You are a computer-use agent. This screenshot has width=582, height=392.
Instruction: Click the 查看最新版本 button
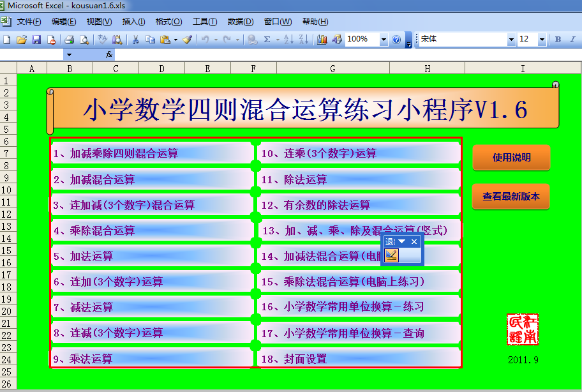click(511, 197)
